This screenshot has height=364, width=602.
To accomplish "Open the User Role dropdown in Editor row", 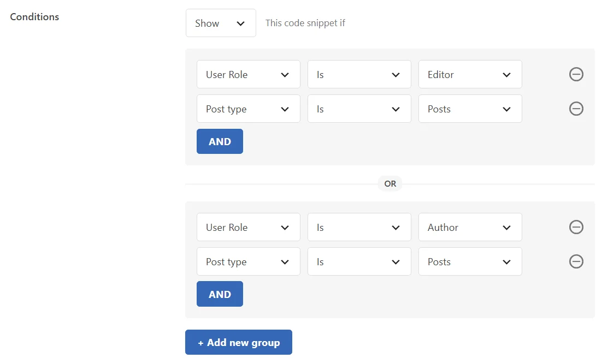I will point(249,74).
